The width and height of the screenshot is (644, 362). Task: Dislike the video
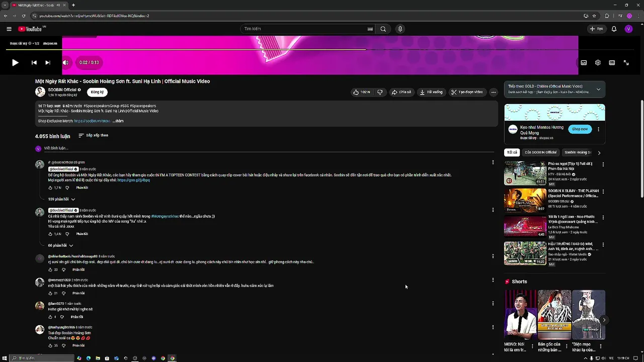coord(380,92)
